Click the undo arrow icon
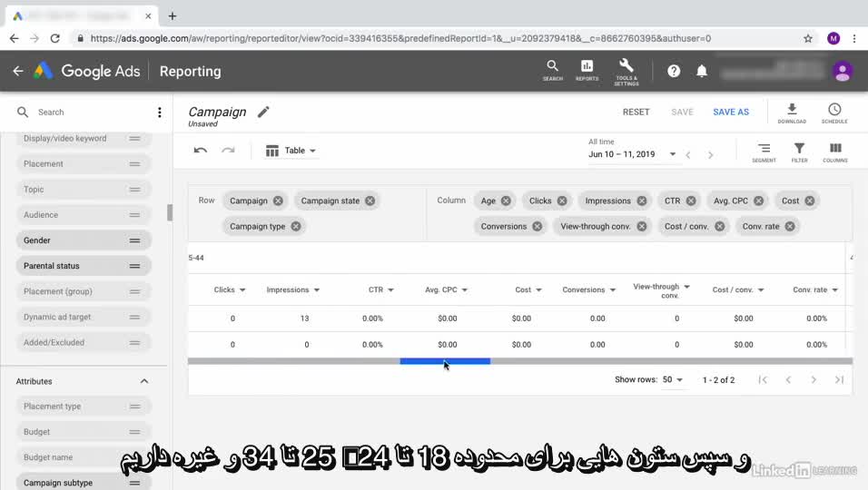This screenshot has height=490, width=868. [201, 151]
